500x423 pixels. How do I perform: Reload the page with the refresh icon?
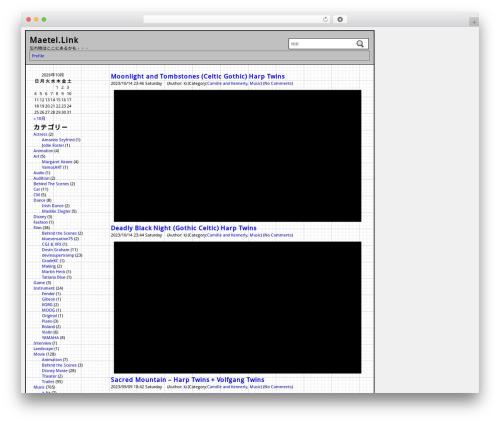pyautogui.click(x=325, y=20)
